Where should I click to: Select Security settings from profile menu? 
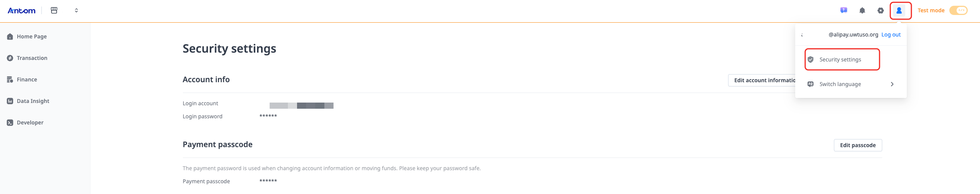coord(840,60)
